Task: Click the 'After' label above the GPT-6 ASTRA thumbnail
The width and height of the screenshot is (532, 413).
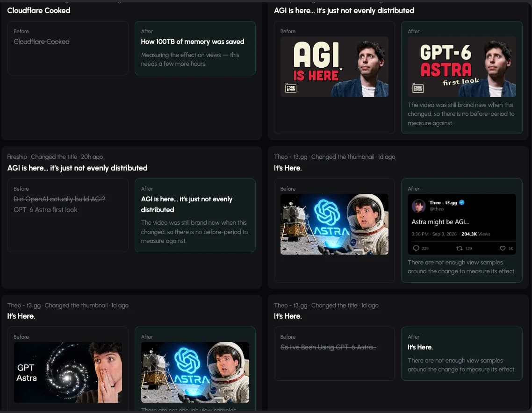Action: point(414,31)
